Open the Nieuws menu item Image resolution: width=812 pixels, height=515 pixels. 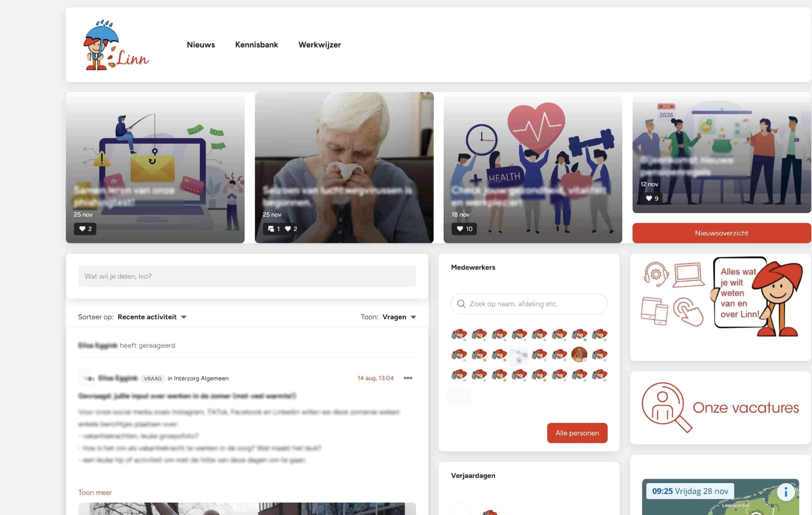coord(201,45)
